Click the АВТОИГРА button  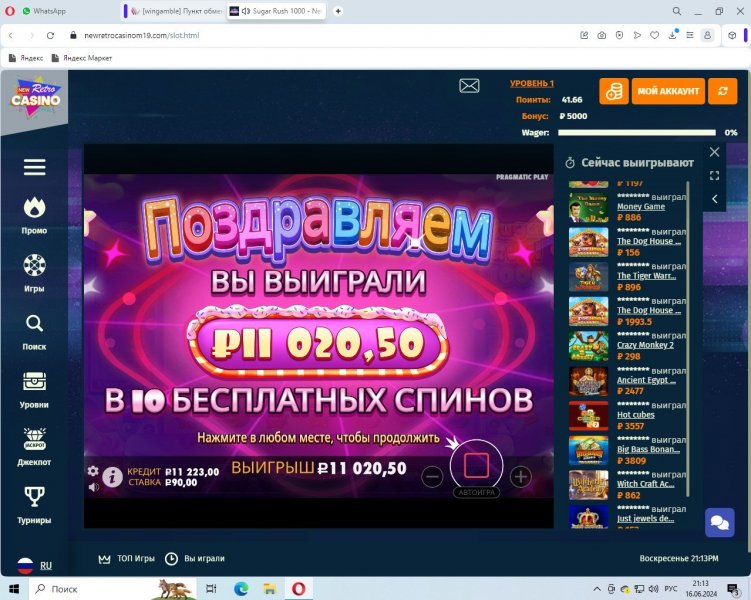476,492
